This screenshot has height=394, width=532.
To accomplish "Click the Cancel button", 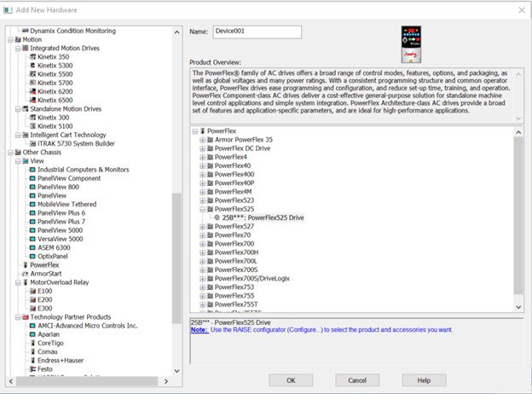I will (357, 380).
